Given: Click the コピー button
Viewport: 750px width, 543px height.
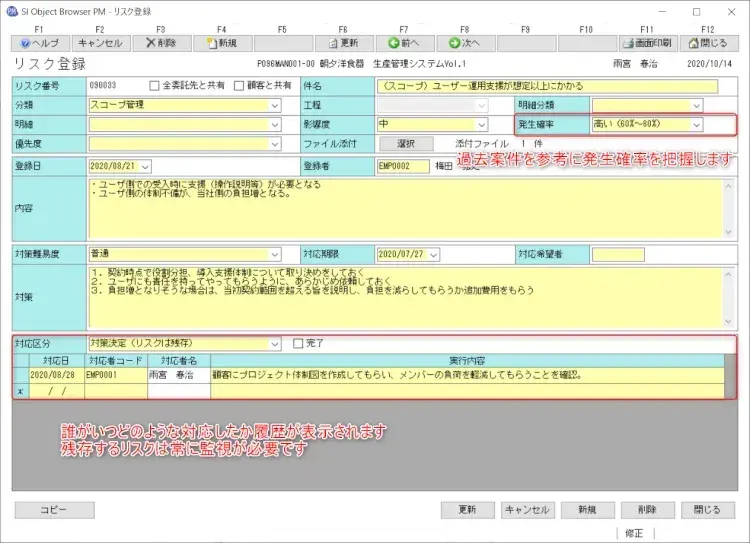Looking at the screenshot, I should click(x=54, y=510).
